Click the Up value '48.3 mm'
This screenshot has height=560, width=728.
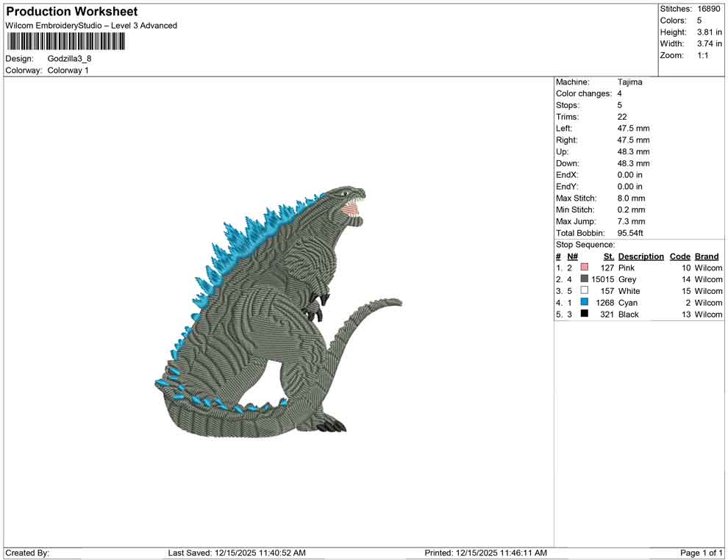tap(633, 151)
